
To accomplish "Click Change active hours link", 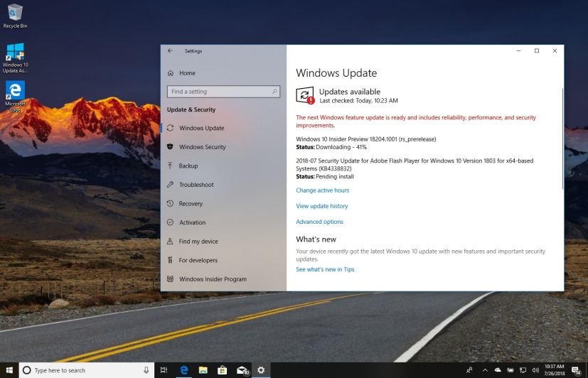I will (x=323, y=190).
